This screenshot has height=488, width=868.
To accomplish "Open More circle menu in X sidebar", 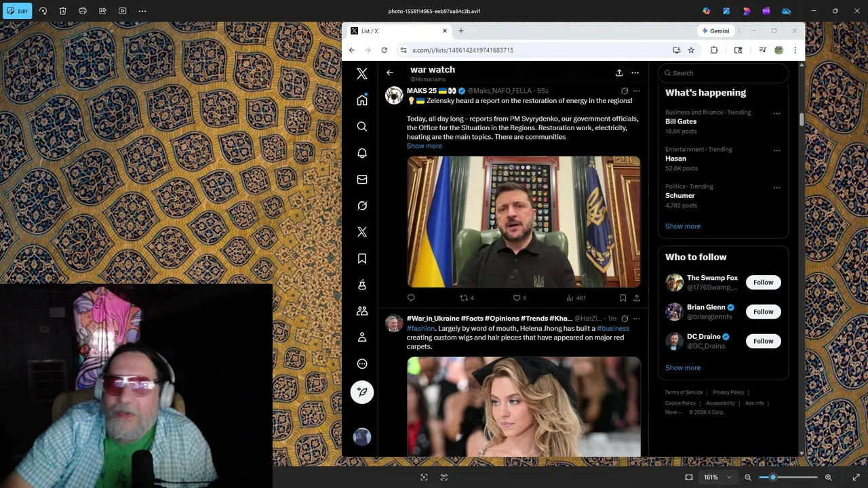I will click(x=362, y=364).
